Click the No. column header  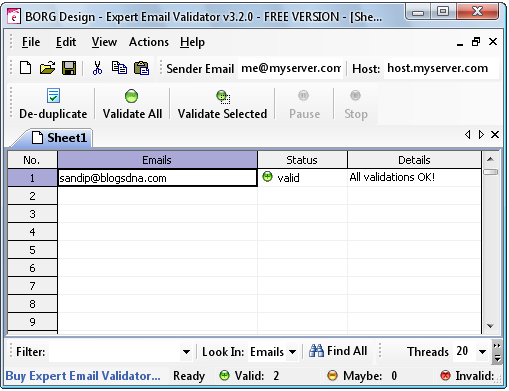click(x=32, y=160)
